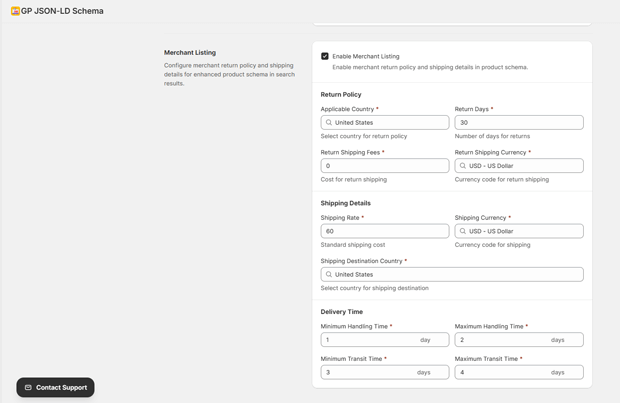The height and width of the screenshot is (403, 620).
Task: Open the Return Shipping Currency selector
Action: (524, 166)
